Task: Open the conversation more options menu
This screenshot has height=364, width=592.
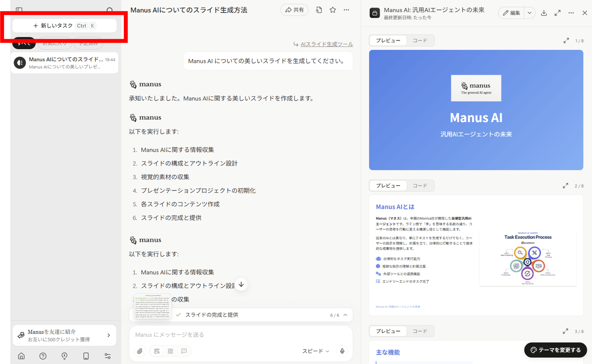Action: point(347,10)
